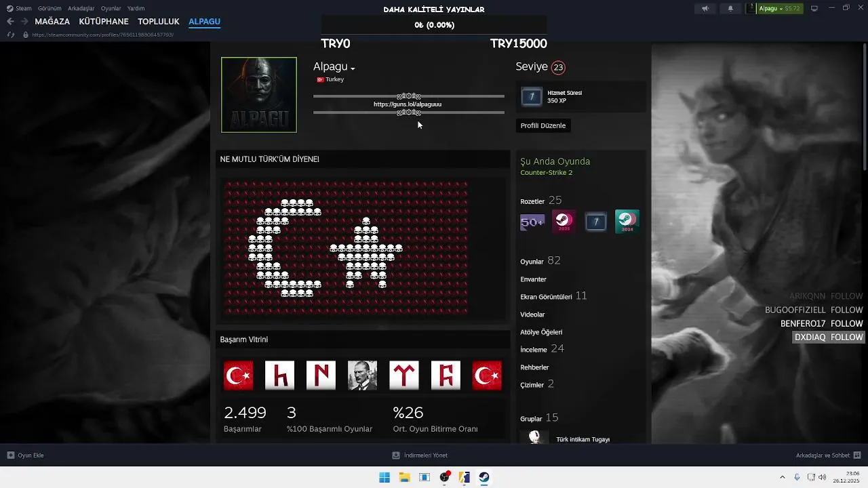The image size is (868, 488).
Task: Switch to the ALPAGU tab
Action: point(204,22)
